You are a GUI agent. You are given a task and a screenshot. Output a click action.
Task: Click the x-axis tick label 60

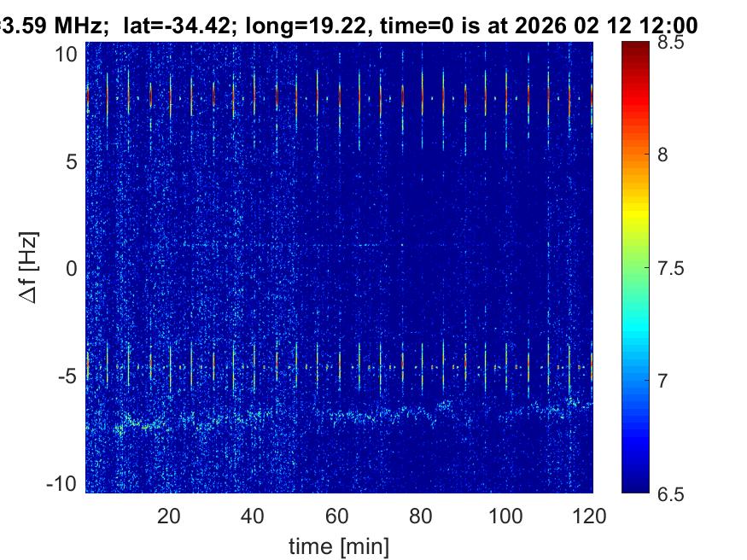point(337,515)
